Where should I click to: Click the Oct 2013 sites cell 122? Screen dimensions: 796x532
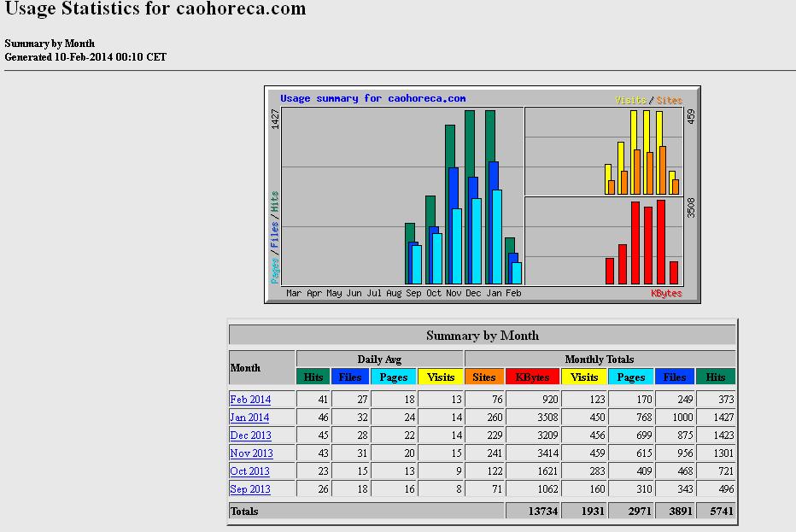(484, 471)
